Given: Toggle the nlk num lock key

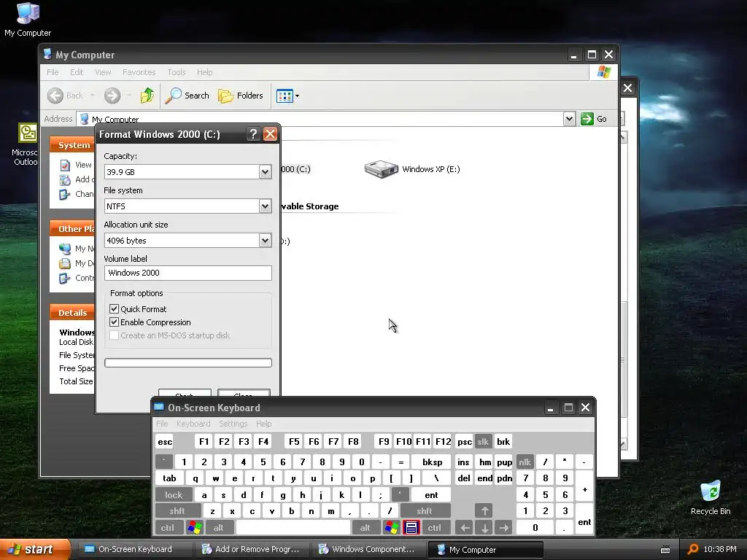Looking at the screenshot, I should pyautogui.click(x=525, y=462).
